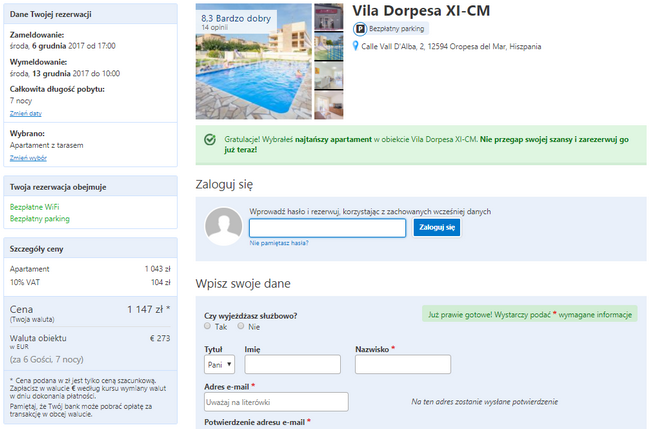
Task: Click the 14 opinii review count
Action: 215,27
